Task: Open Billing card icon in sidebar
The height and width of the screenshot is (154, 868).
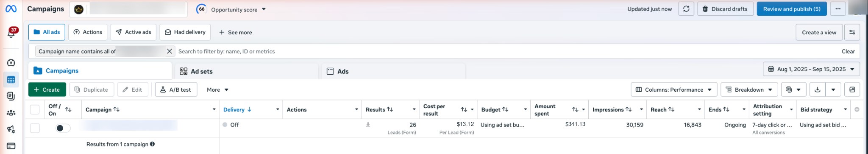Action: click(x=11, y=146)
